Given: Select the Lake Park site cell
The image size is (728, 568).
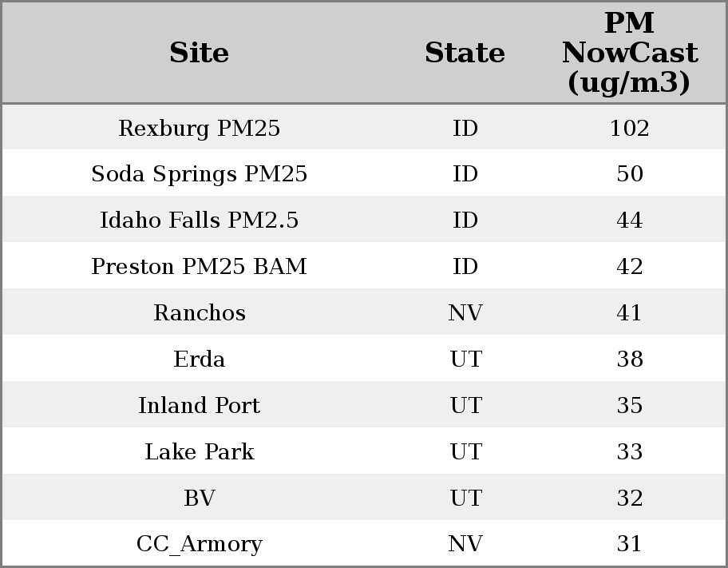Looking at the screenshot, I should [199, 451].
